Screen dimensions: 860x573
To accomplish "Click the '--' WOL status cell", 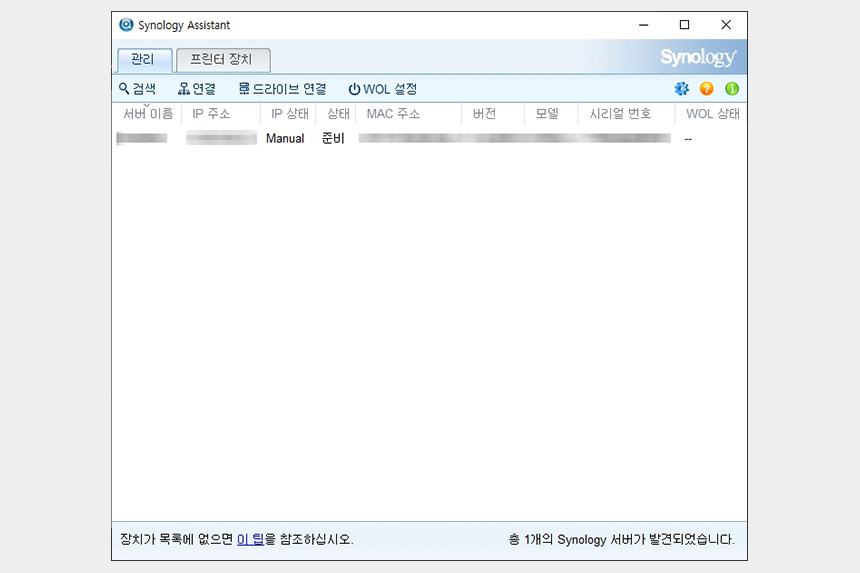I will click(x=688, y=139).
